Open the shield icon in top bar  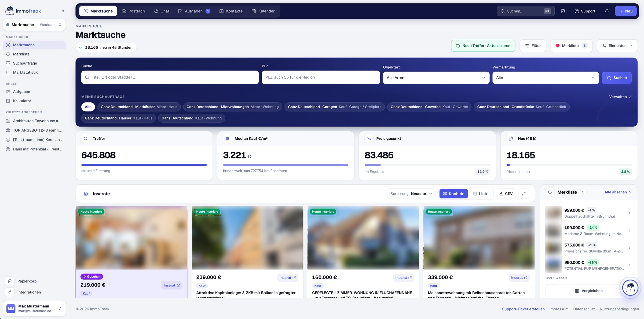[563, 11]
